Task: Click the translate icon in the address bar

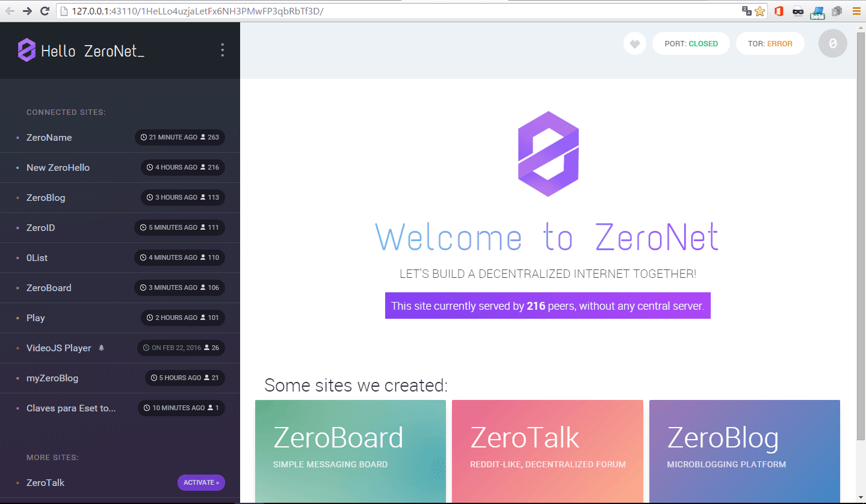Action: (747, 11)
